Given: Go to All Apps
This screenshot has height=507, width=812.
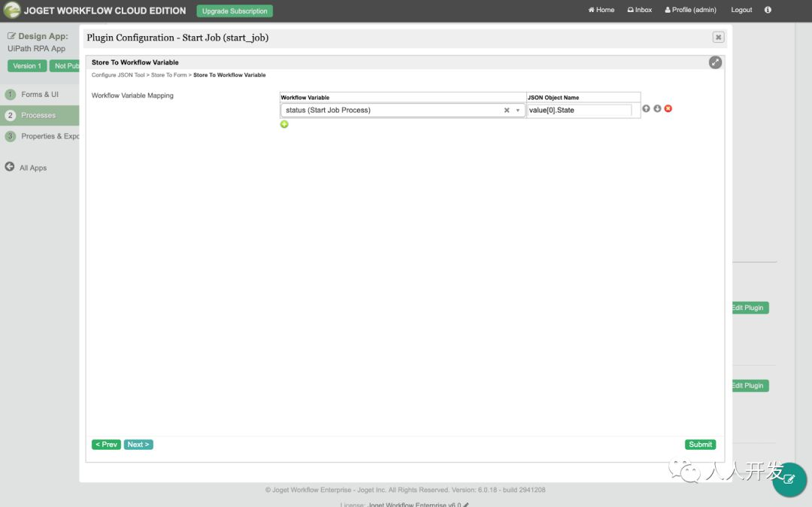Looking at the screenshot, I should point(33,168).
